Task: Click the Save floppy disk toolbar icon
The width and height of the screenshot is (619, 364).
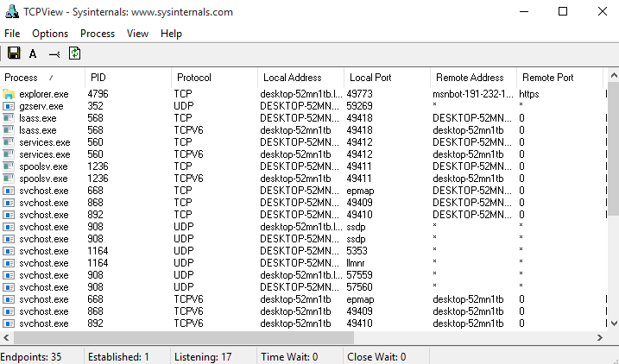Action: (x=14, y=53)
